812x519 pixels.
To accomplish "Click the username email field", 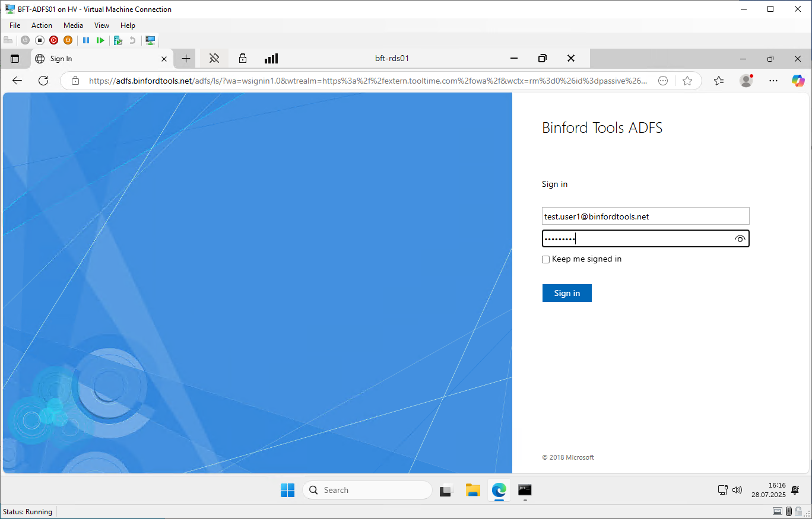I will point(646,216).
